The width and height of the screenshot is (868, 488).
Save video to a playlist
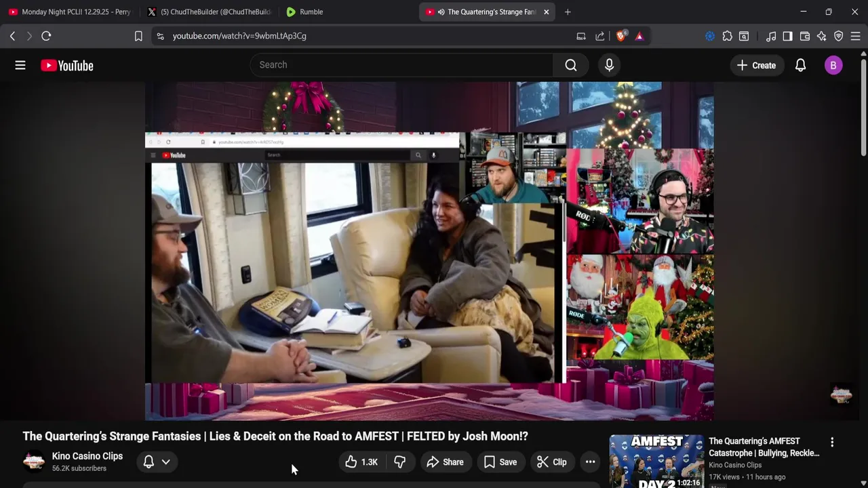click(500, 462)
